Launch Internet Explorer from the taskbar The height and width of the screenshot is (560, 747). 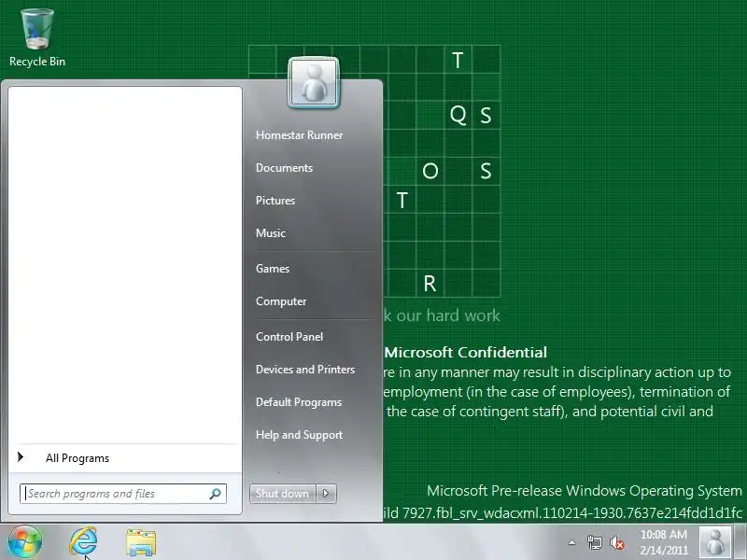84,542
